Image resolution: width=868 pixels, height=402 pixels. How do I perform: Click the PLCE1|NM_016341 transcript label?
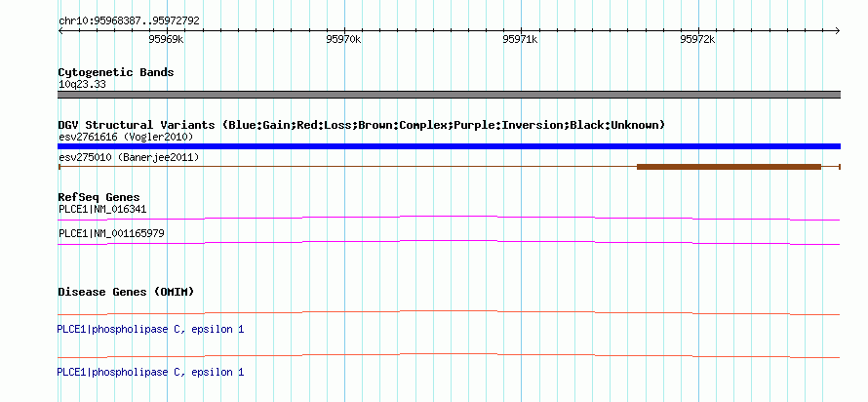click(102, 210)
